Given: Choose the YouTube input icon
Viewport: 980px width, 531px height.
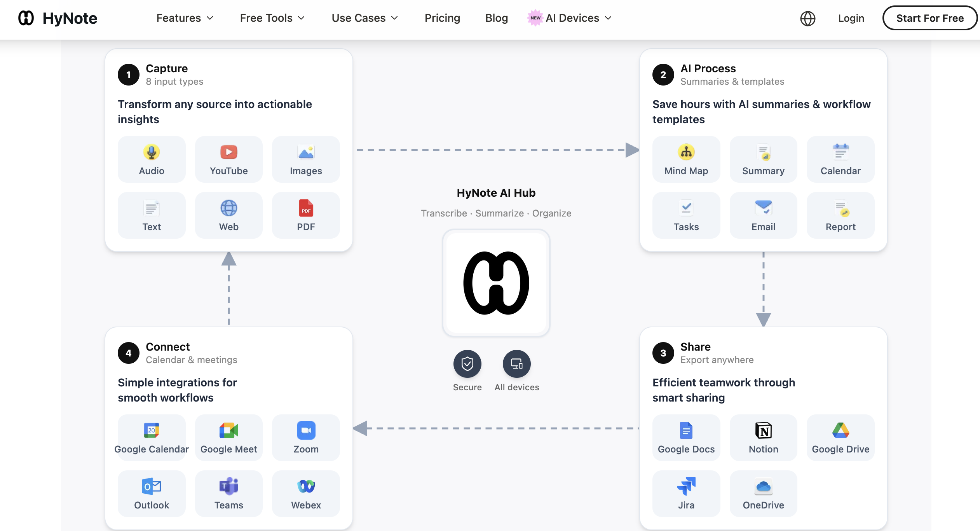Looking at the screenshot, I should [x=229, y=152].
